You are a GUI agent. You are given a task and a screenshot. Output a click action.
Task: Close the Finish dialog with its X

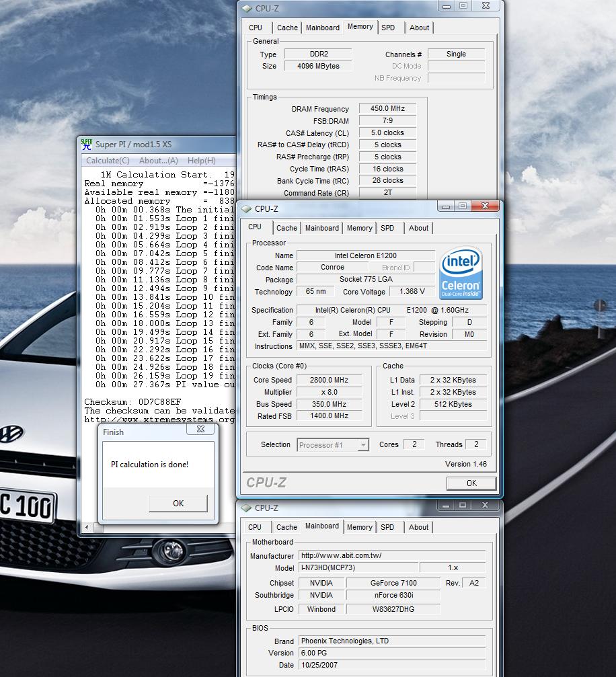(200, 429)
